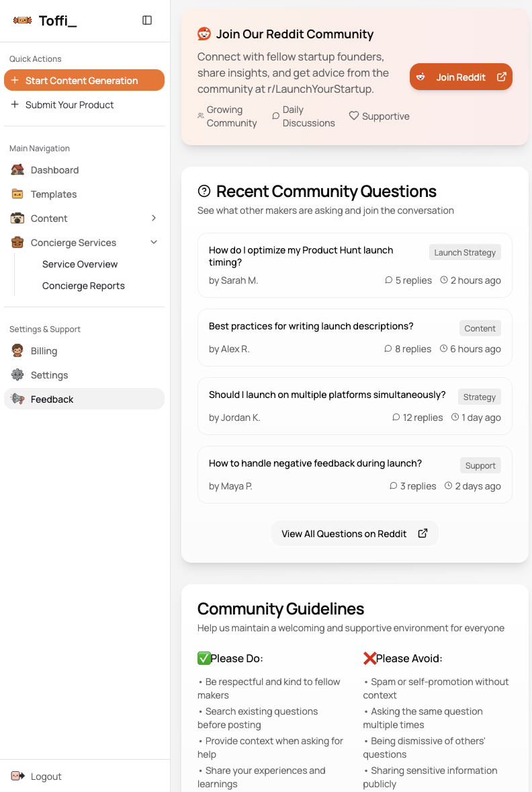
Task: Click Submit Your Product
Action: (84, 105)
